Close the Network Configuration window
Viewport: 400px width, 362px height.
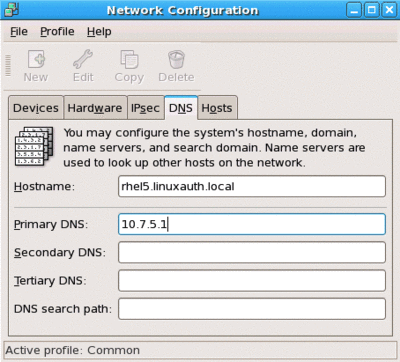pyautogui.click(x=389, y=10)
